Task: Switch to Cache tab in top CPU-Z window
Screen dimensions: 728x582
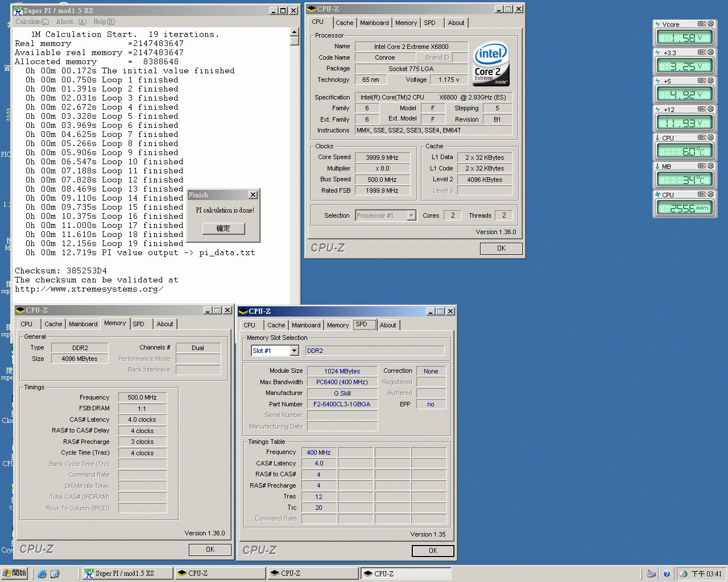Action: click(344, 23)
